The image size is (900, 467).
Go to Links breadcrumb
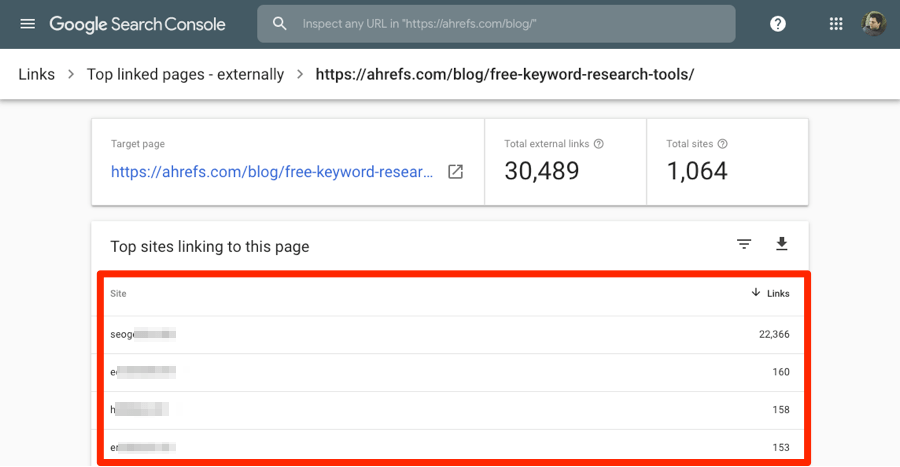[35, 74]
